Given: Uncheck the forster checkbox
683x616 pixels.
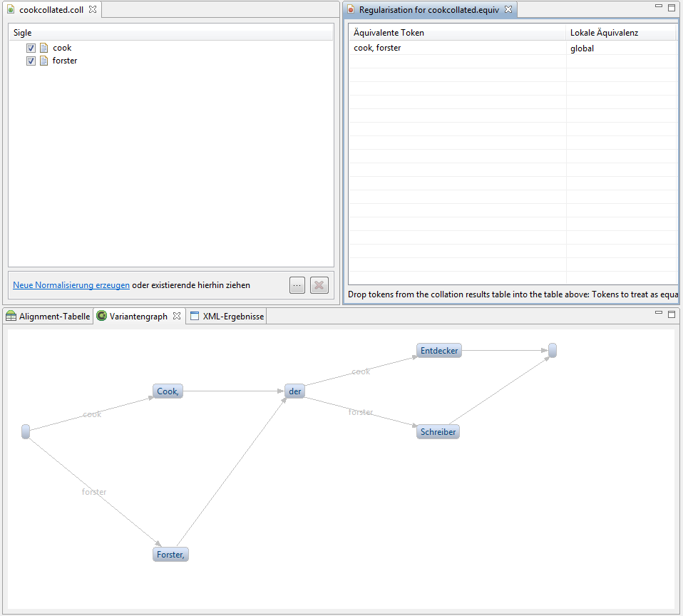Looking at the screenshot, I should click(31, 61).
